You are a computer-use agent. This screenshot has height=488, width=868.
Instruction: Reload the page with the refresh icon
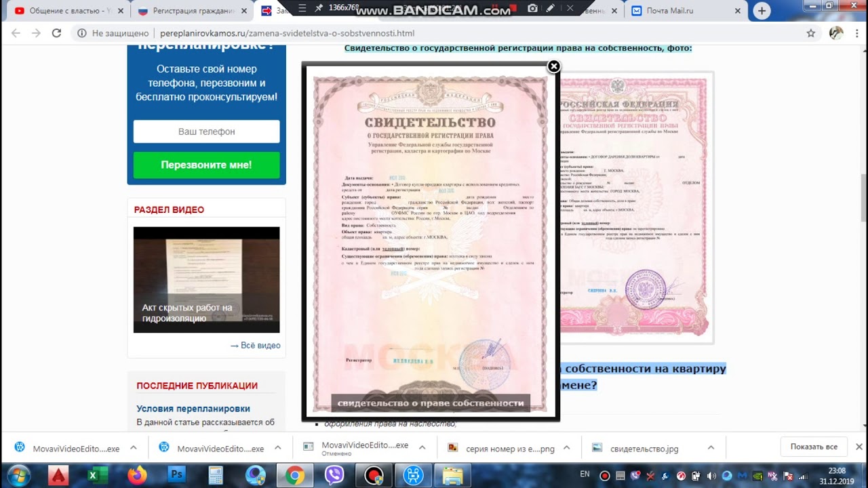56,33
